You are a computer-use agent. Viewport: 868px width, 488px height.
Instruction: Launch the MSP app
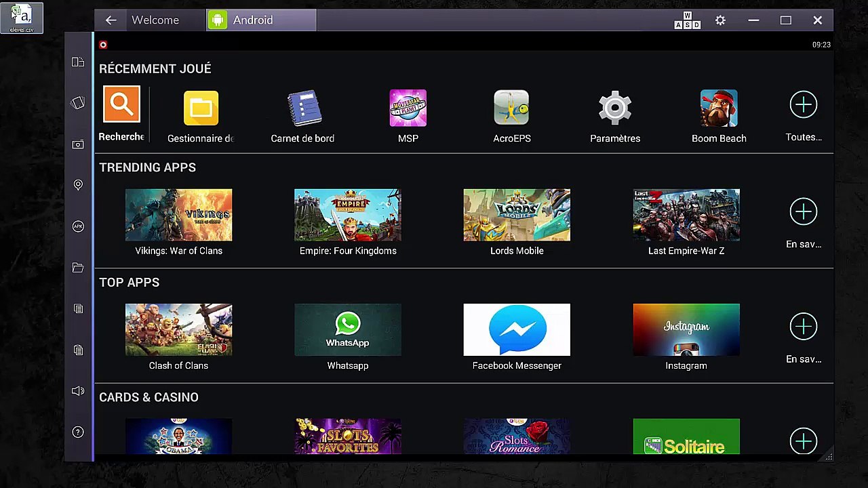(x=408, y=108)
